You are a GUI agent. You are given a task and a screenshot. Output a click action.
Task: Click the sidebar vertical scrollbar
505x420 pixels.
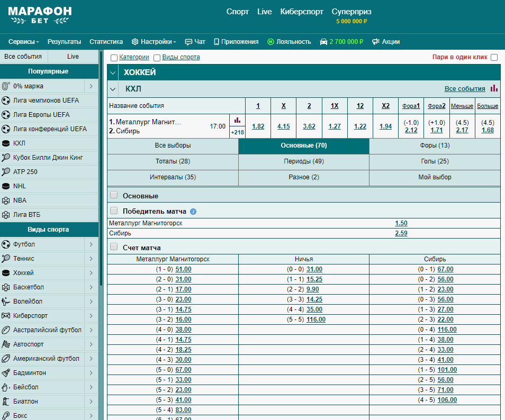click(101, 167)
